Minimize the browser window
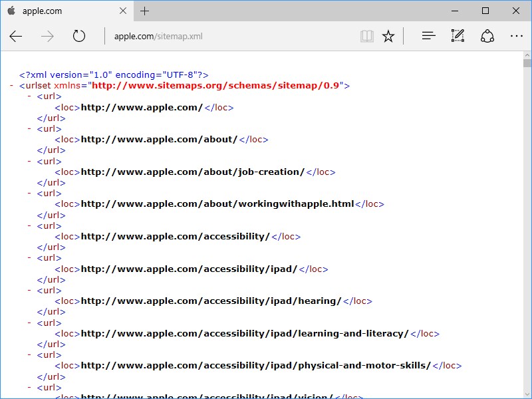Screen dimensions: 532x399 455,11
